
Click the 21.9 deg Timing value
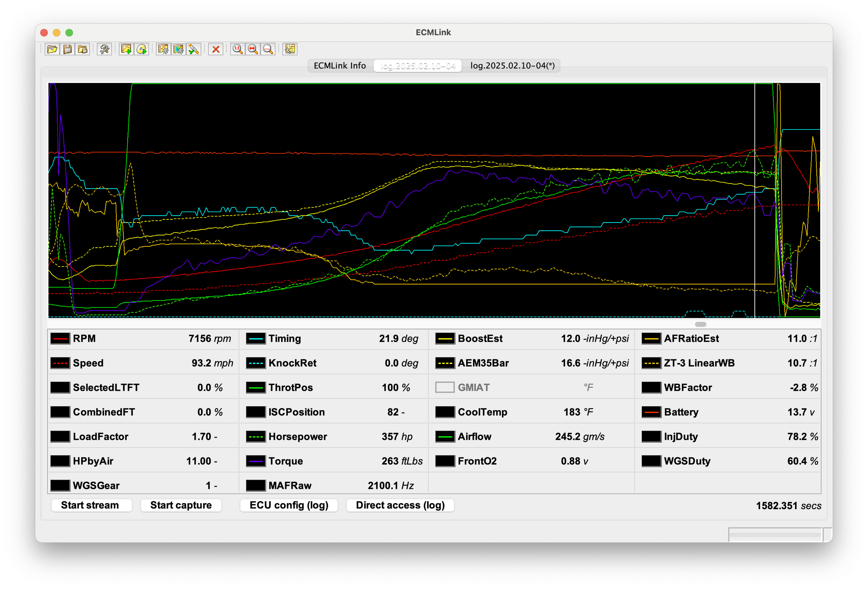click(398, 338)
